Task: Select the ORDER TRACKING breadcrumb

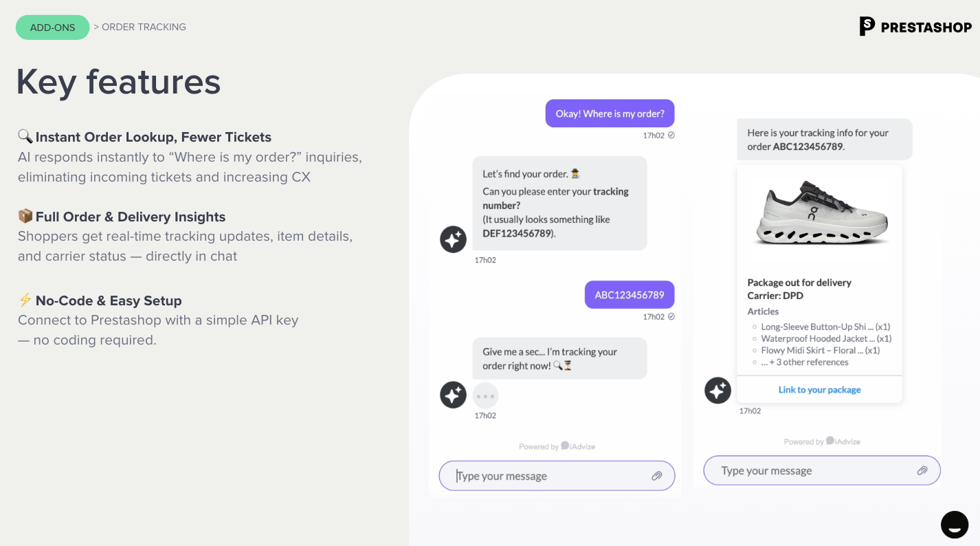Action: 144,27
